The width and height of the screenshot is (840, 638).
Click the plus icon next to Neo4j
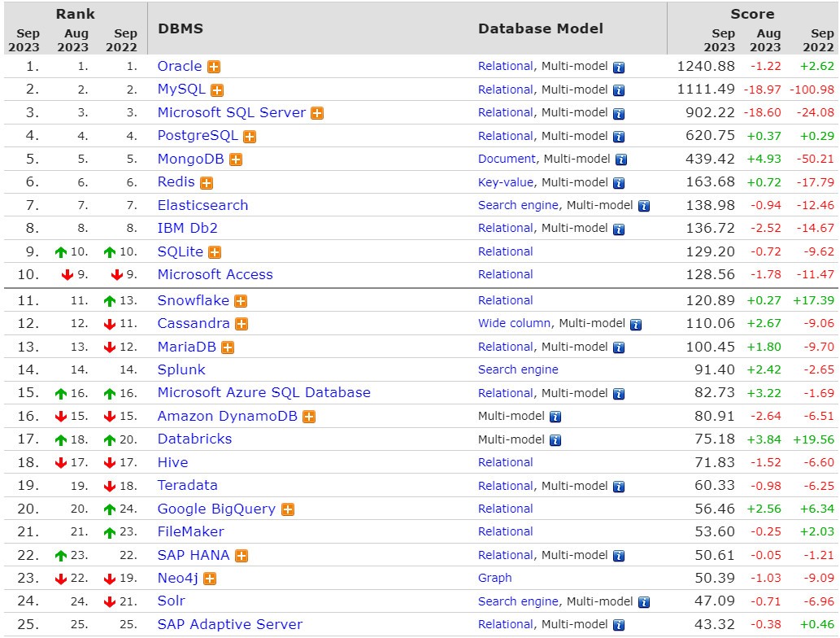210,579
